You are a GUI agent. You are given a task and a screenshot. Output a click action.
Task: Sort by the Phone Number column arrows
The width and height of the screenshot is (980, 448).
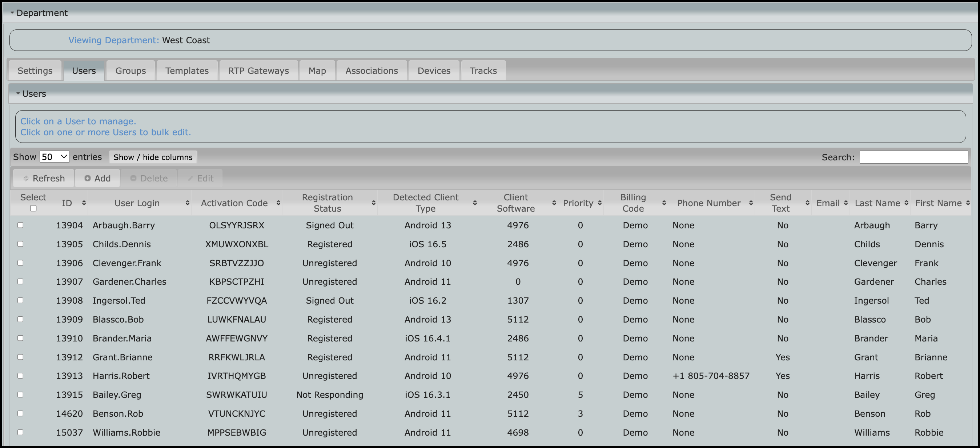[751, 203]
